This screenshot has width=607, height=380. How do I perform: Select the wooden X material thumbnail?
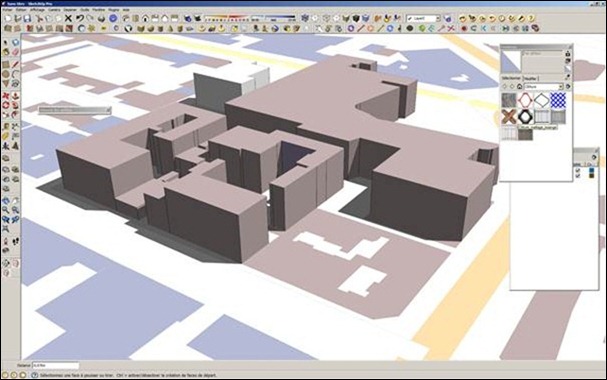[x=509, y=116]
